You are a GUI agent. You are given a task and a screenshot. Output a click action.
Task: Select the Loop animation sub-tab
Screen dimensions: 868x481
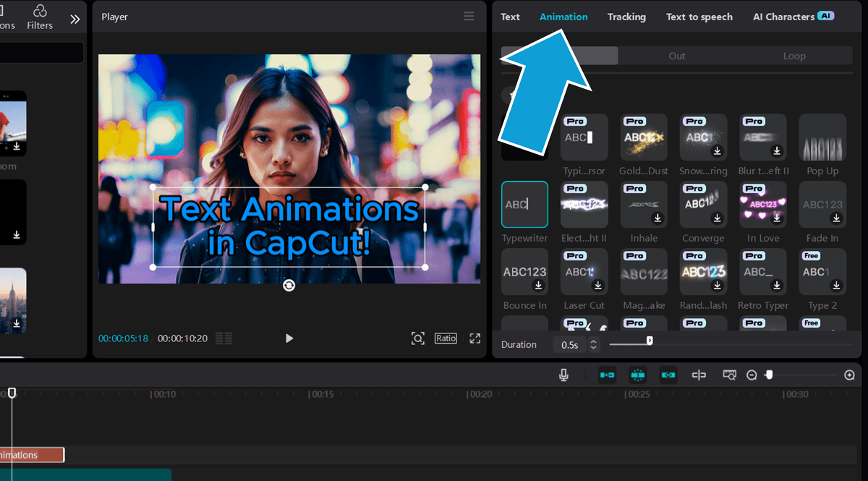(x=794, y=56)
